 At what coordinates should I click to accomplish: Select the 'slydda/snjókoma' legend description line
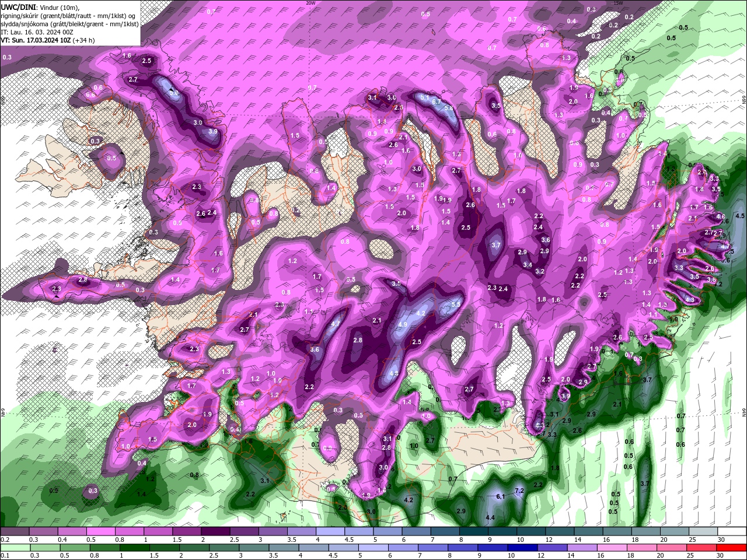69,24
